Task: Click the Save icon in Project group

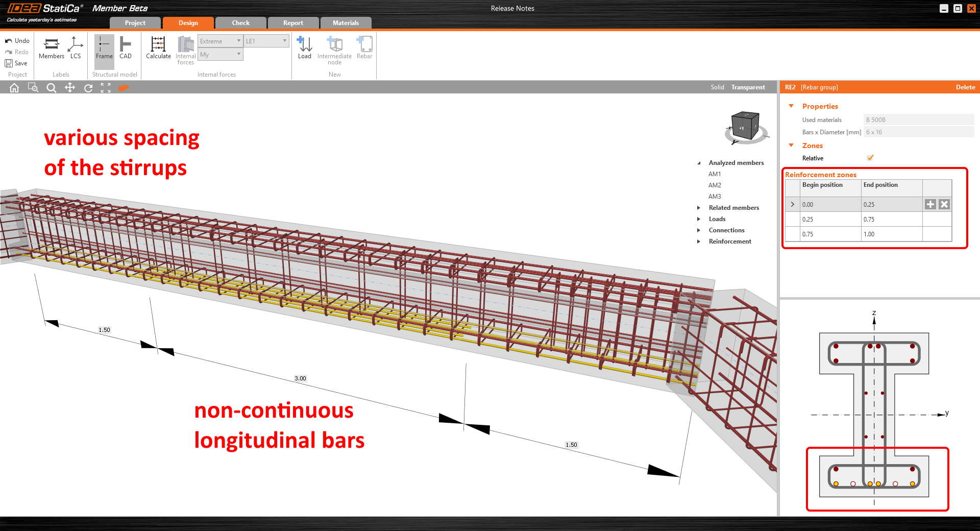Action: tap(17, 63)
